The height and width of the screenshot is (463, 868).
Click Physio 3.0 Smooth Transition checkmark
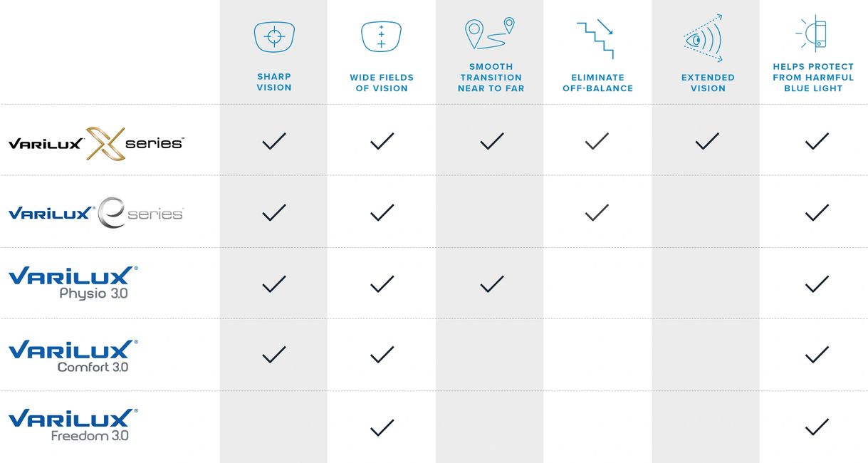(491, 283)
